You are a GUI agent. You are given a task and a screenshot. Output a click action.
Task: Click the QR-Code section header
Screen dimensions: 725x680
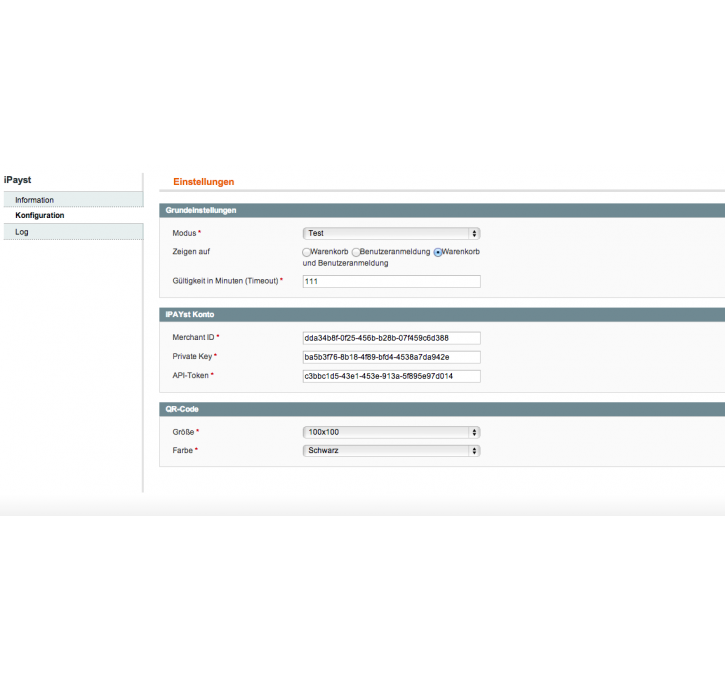(x=442, y=409)
